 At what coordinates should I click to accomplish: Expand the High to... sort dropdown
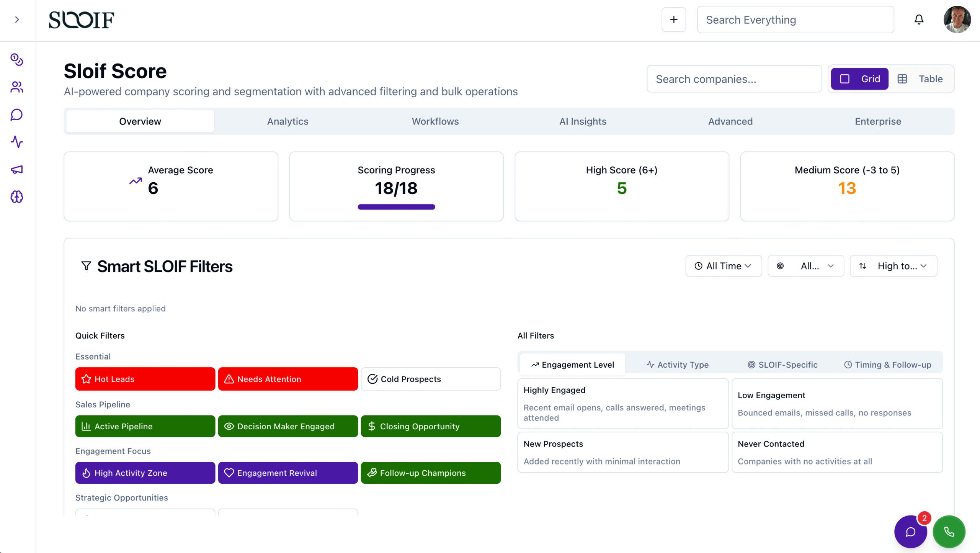(893, 266)
